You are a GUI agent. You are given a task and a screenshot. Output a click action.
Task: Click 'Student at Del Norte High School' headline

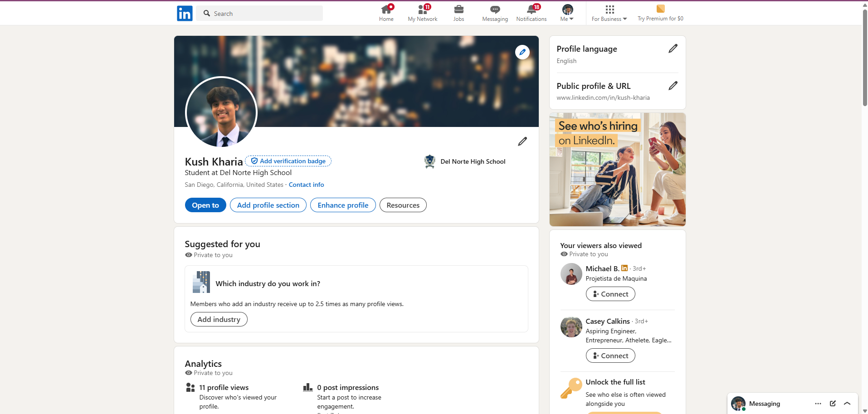tap(238, 173)
